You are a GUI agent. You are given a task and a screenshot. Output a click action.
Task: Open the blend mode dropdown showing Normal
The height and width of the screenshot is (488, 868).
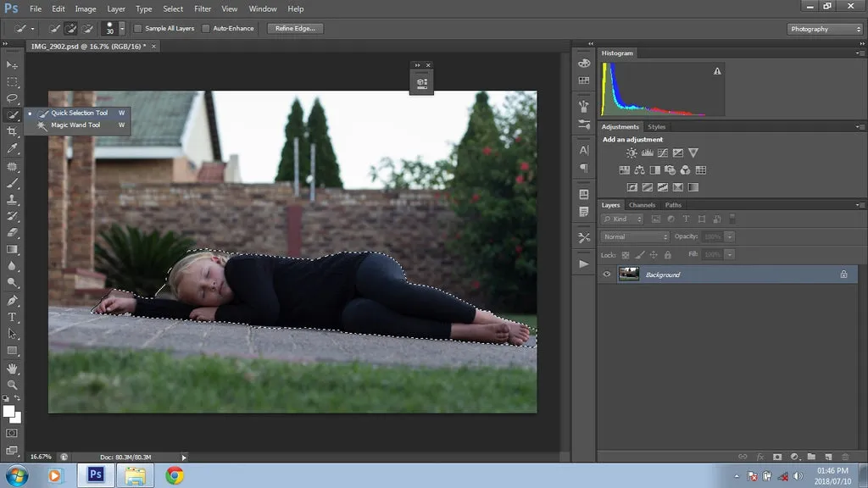click(634, 236)
